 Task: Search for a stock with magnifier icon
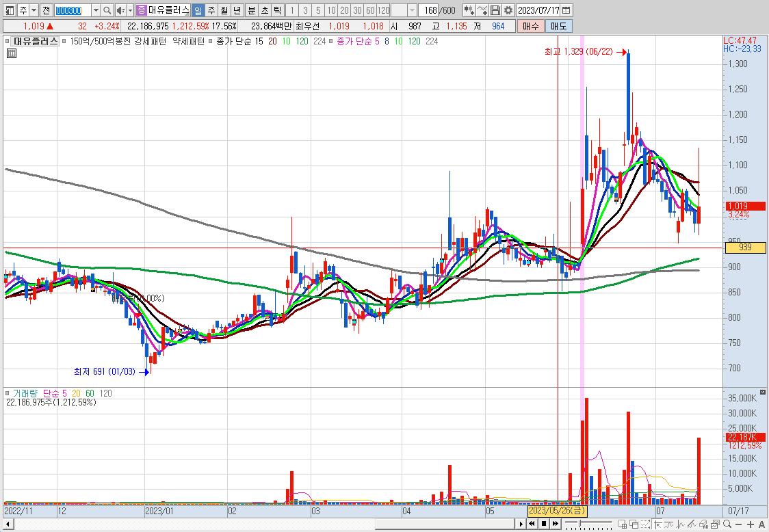107,10
